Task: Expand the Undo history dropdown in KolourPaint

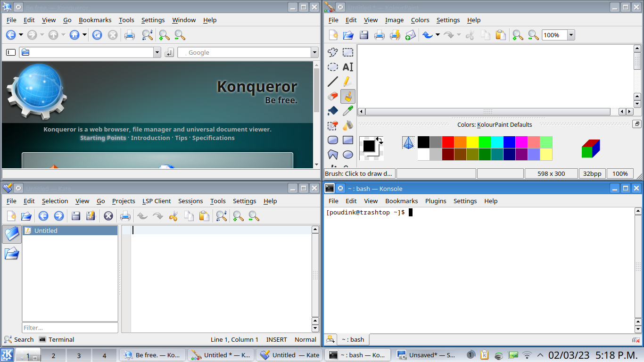Action: pos(438,35)
